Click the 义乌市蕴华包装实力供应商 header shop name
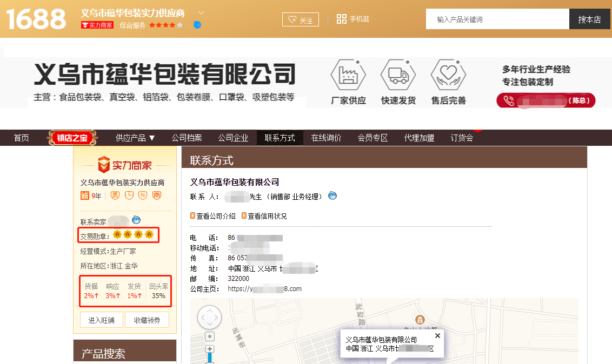 [132, 13]
